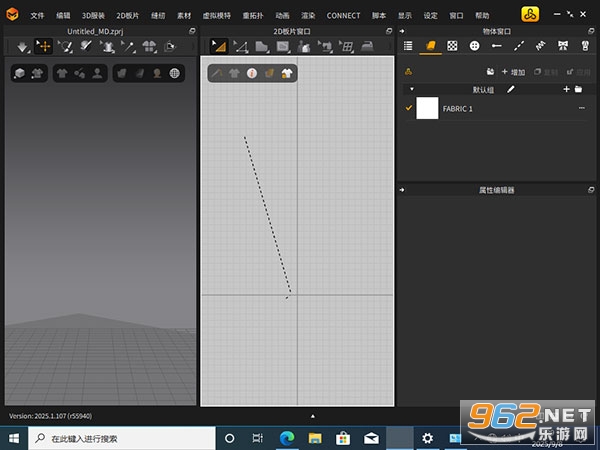Select the Select/Move tool in 3D toolbar
Image resolution: width=600 pixels, height=450 pixels.
pyautogui.click(x=44, y=47)
